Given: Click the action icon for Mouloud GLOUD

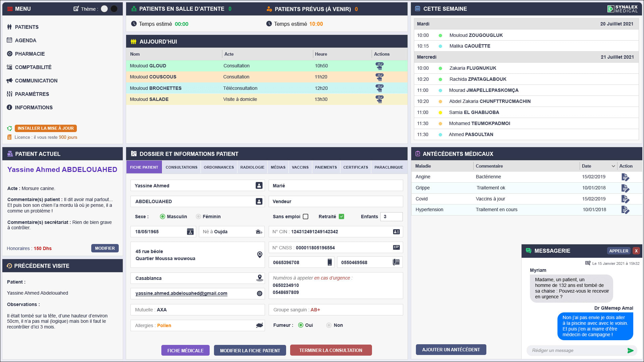Looking at the screenshot, I should coord(379,66).
